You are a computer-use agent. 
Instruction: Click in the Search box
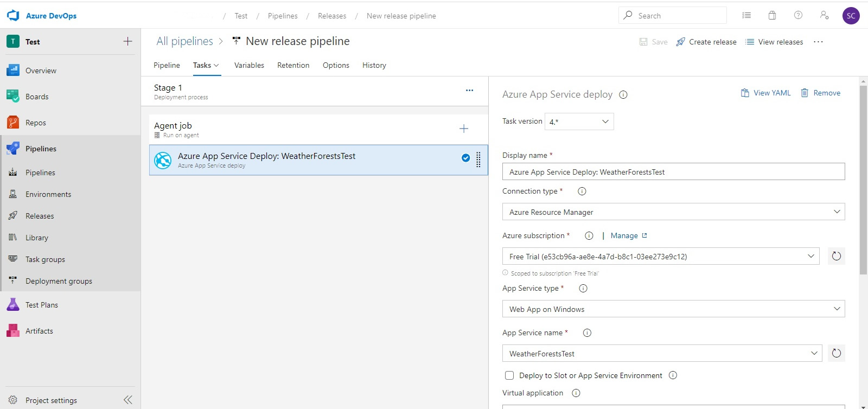click(x=673, y=15)
